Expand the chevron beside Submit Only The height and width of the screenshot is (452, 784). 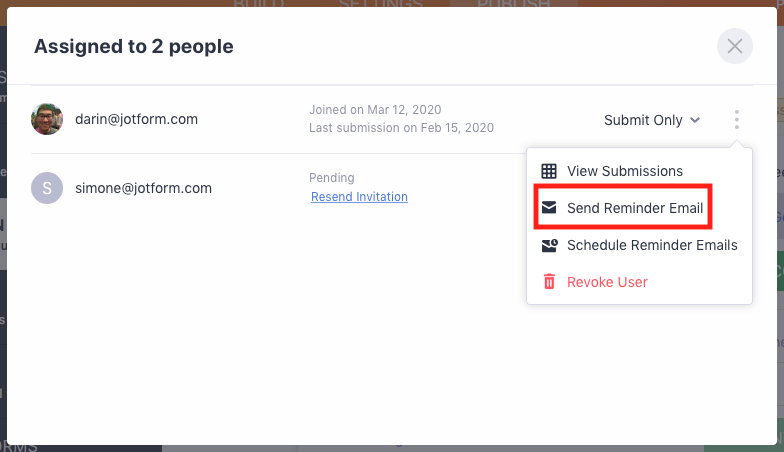pyautogui.click(x=695, y=120)
